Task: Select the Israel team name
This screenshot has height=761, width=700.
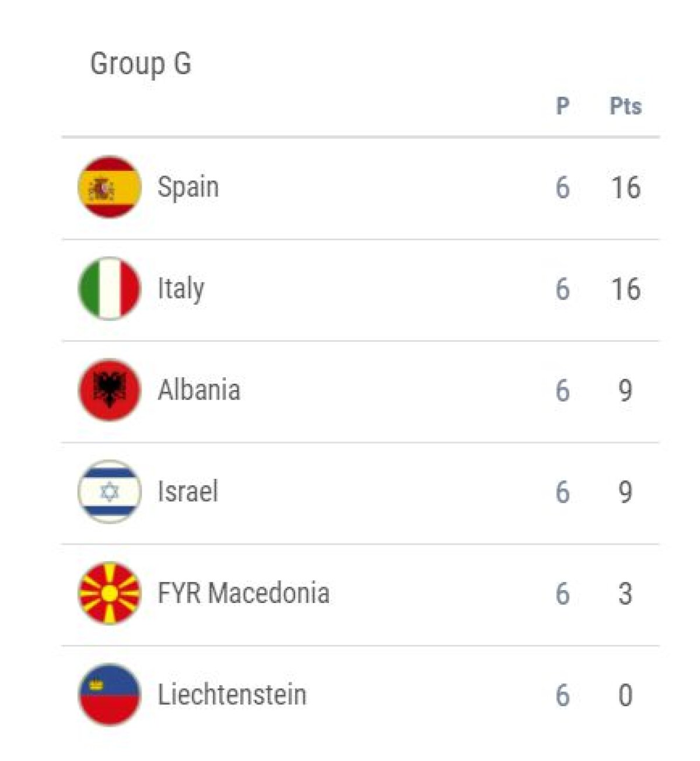Action: [x=188, y=492]
